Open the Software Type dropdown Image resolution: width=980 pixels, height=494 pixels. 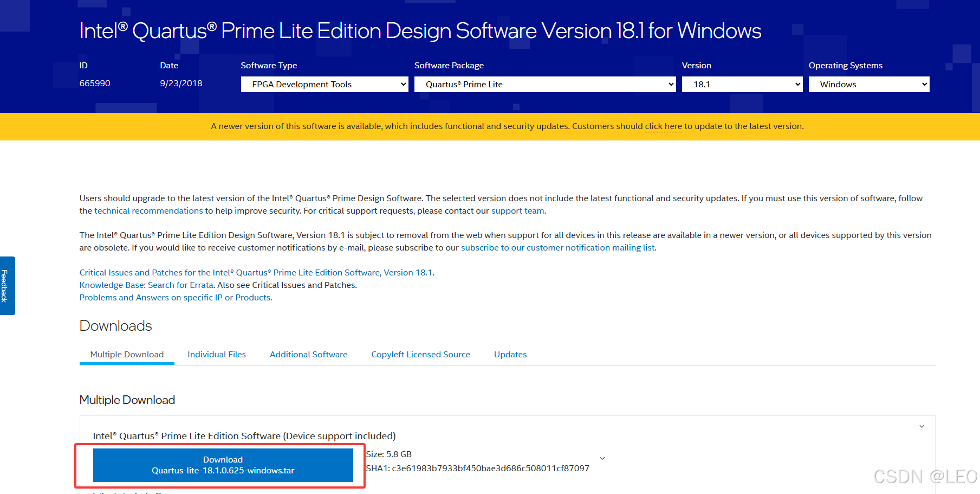click(324, 84)
